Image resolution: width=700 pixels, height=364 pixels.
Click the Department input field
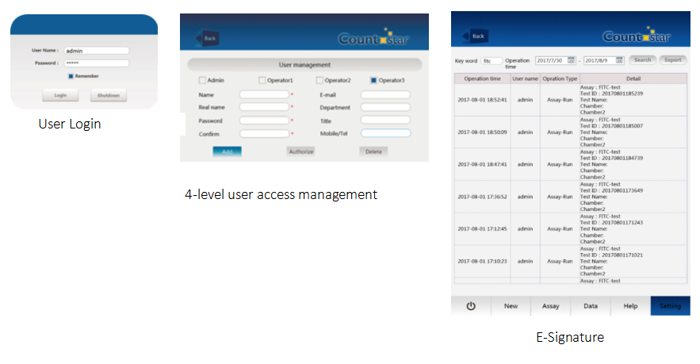click(385, 107)
